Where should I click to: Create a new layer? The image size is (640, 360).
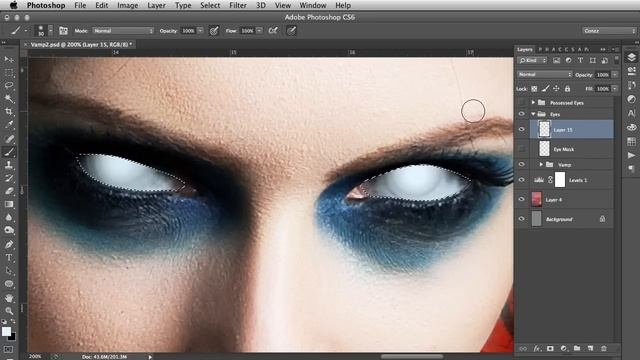click(x=590, y=349)
